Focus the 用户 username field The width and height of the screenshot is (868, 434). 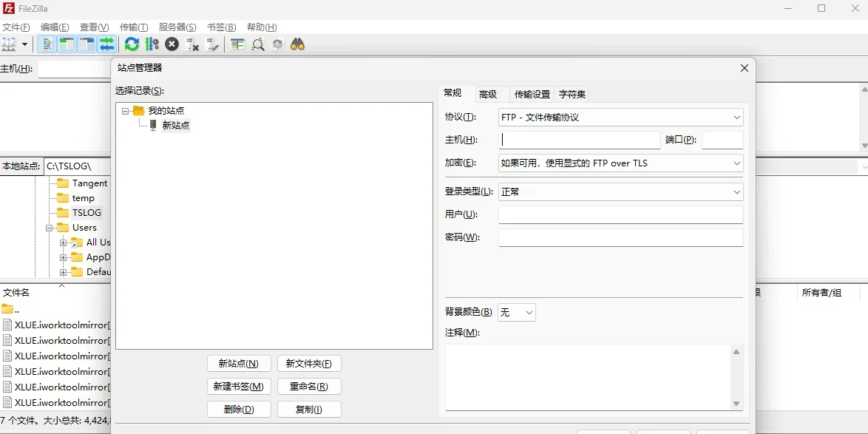coord(620,215)
